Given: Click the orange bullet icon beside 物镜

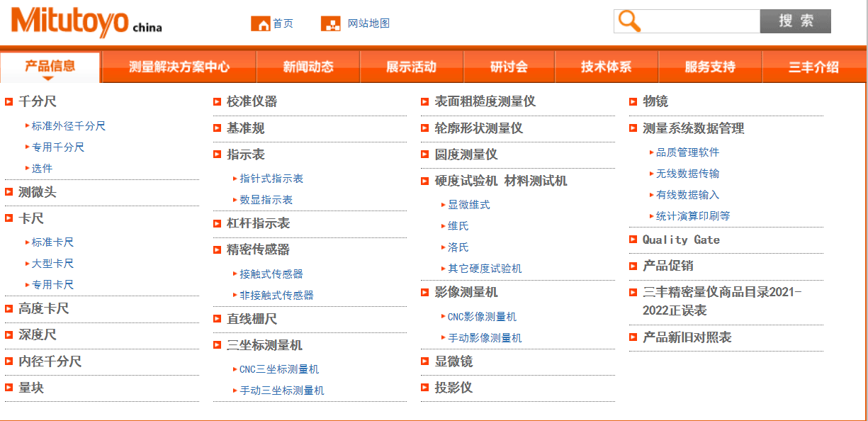Looking at the screenshot, I should tap(633, 102).
